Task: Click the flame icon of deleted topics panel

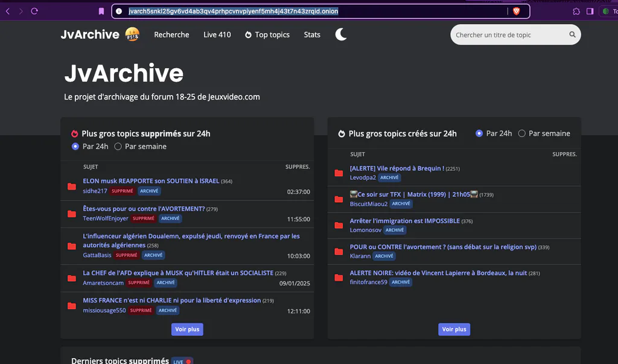Action: point(74,133)
